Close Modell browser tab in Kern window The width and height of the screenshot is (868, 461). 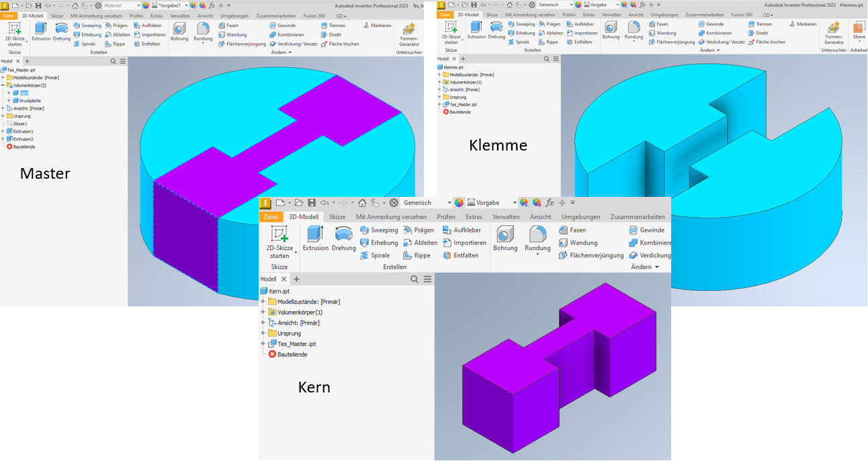tap(284, 279)
